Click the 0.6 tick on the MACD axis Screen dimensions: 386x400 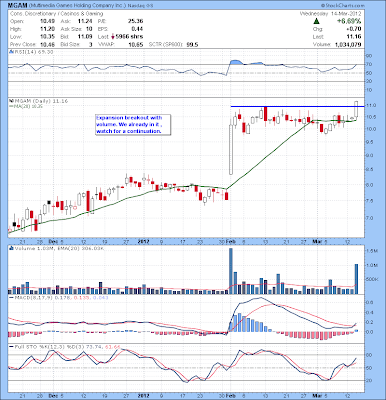tap(370, 302)
